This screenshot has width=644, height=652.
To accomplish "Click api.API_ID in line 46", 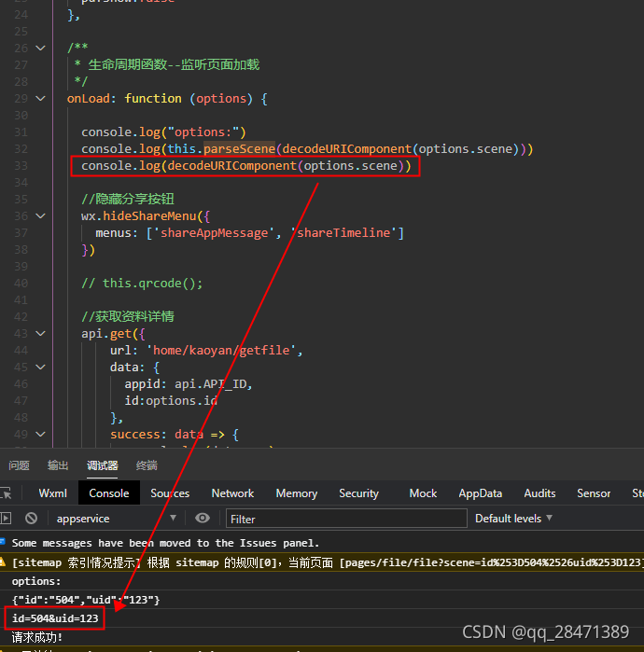I will (x=211, y=383).
